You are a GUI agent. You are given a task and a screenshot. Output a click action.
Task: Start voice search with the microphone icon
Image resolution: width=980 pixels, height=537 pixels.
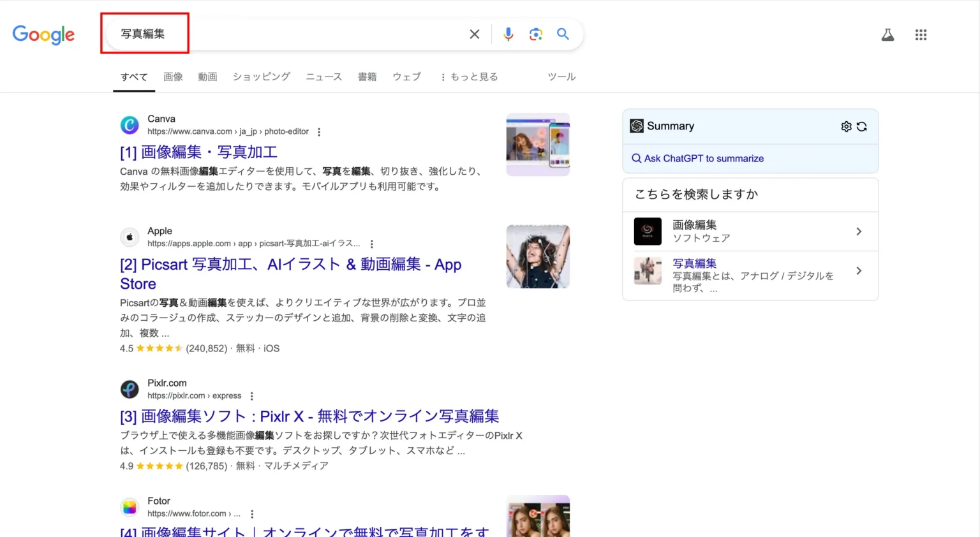[x=508, y=34]
